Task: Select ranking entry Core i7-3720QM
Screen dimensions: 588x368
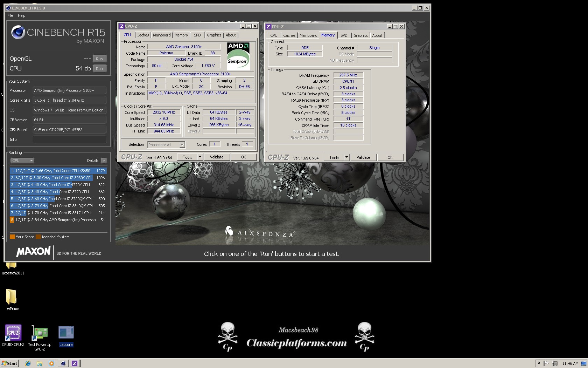Action: 58,199
